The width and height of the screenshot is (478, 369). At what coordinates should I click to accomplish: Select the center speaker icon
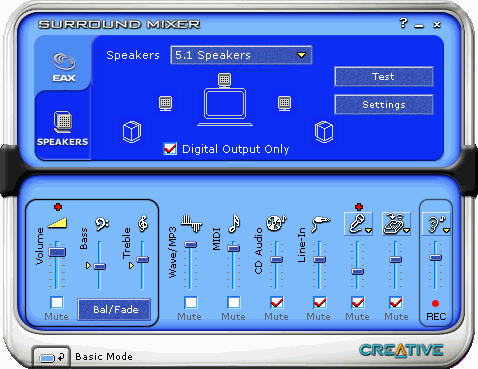(224, 80)
